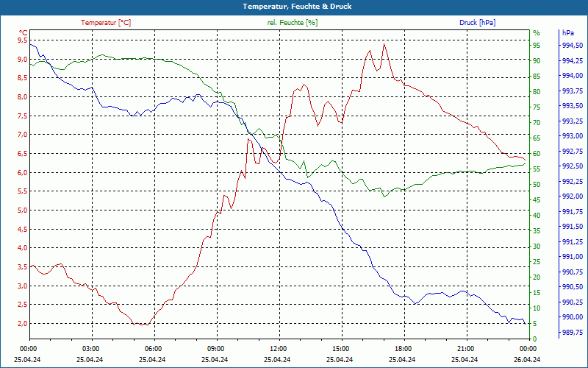588x368 pixels.
Task: Click the 4,0 value on temperature axis
Action: [23, 248]
